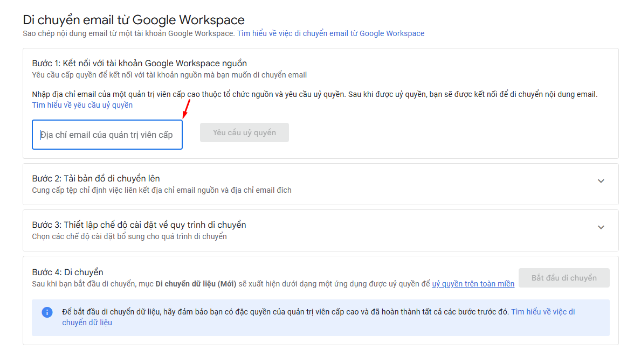This screenshot has width=634, height=364.
Task: Open link about migrating email from Google Workspace
Action: 330,33
